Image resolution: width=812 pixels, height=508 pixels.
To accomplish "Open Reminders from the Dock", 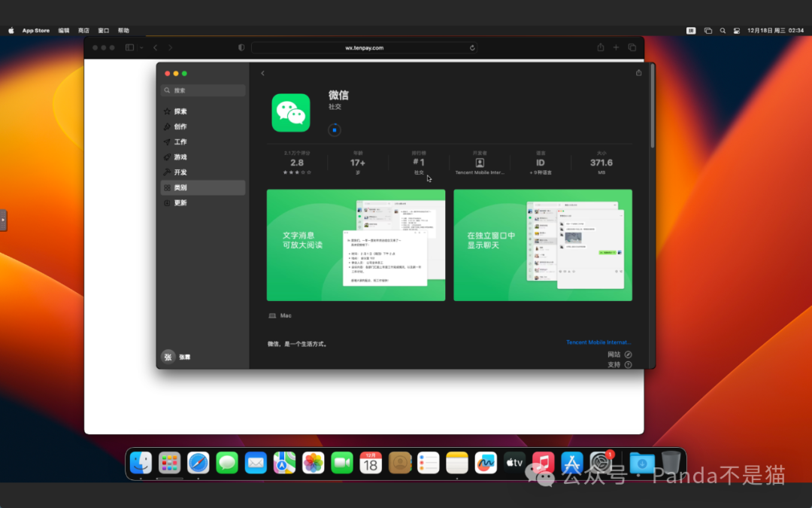I will point(429,463).
